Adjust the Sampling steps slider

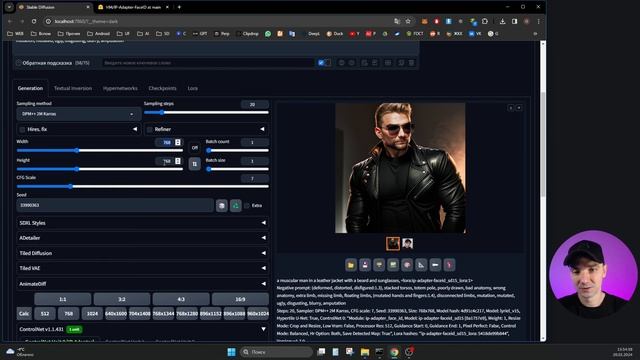(x=206, y=113)
